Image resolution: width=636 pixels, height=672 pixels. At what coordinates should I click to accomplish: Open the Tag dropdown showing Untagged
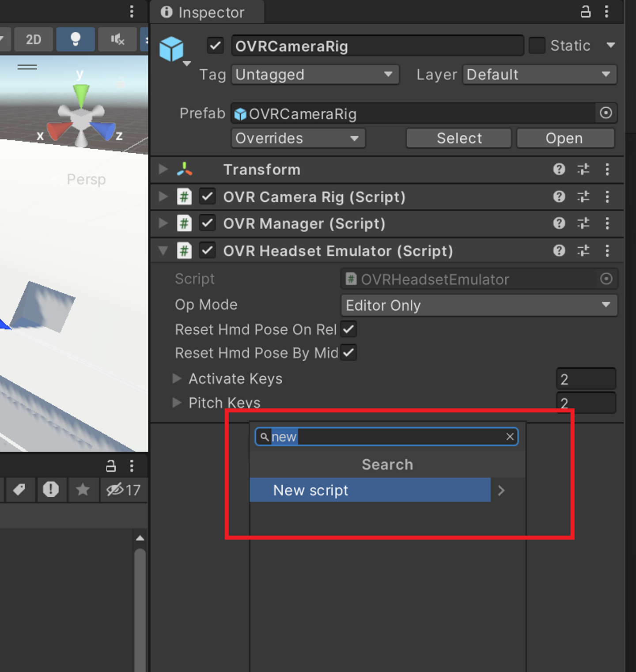(x=314, y=75)
